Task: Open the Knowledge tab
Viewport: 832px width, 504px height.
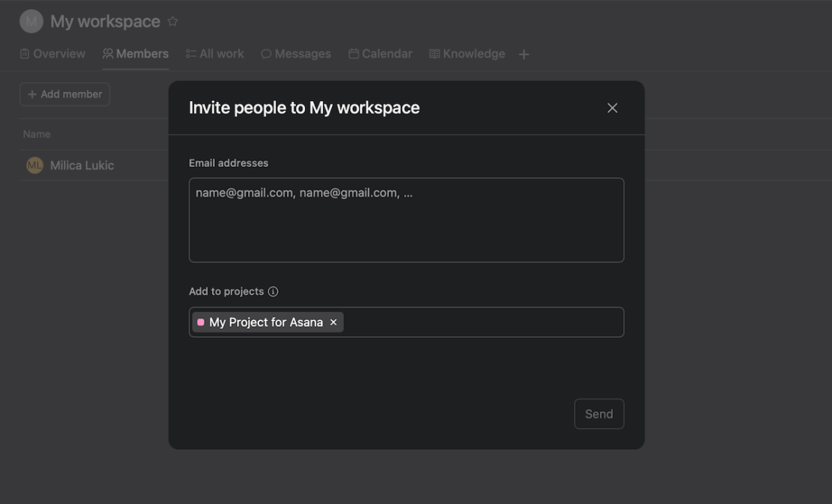Action: pyautogui.click(x=466, y=52)
